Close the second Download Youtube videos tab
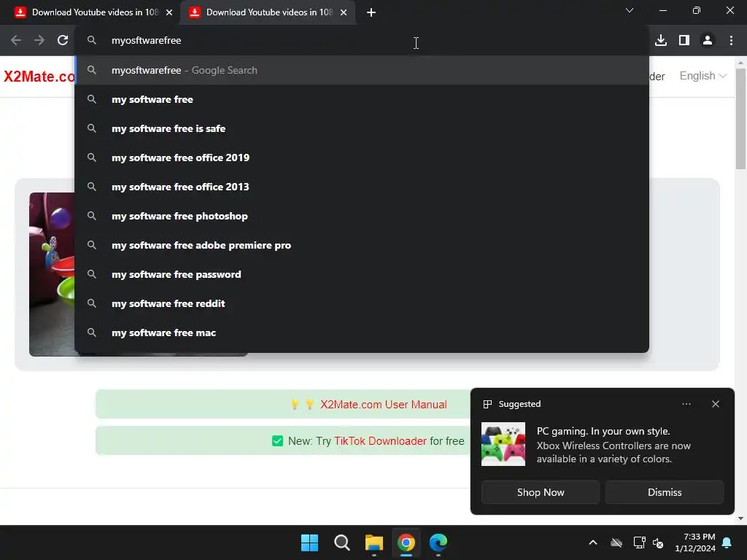The height and width of the screenshot is (560, 747). (x=344, y=12)
